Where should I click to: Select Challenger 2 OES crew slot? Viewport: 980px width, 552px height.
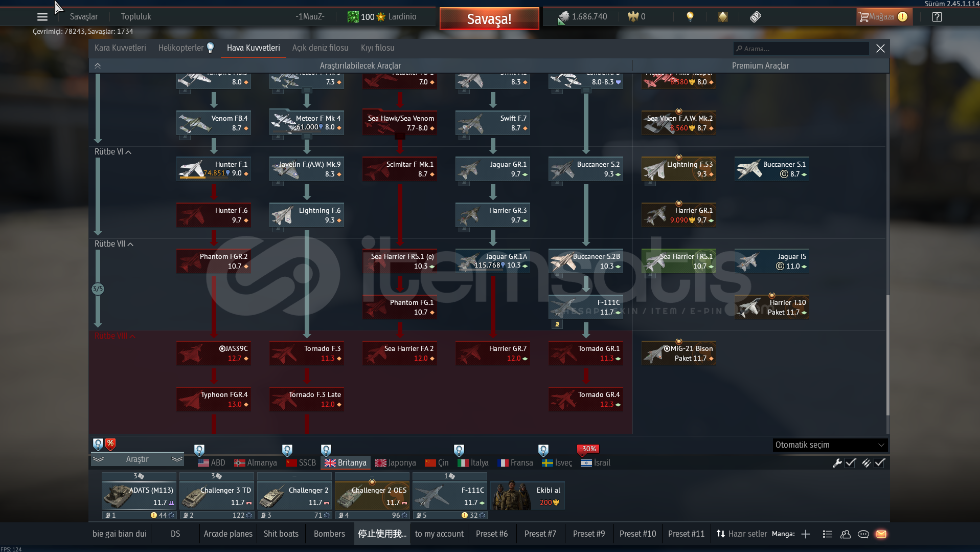tap(372, 496)
